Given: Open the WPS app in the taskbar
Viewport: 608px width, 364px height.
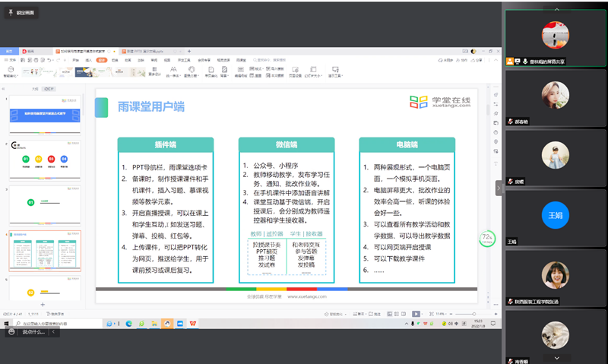Looking at the screenshot, I should tap(192, 323).
